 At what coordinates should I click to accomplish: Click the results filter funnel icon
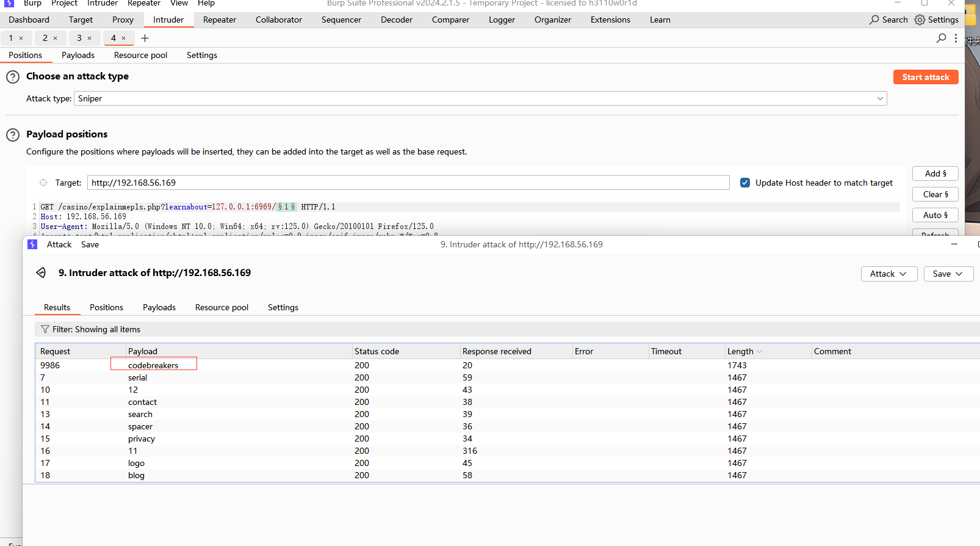(45, 329)
